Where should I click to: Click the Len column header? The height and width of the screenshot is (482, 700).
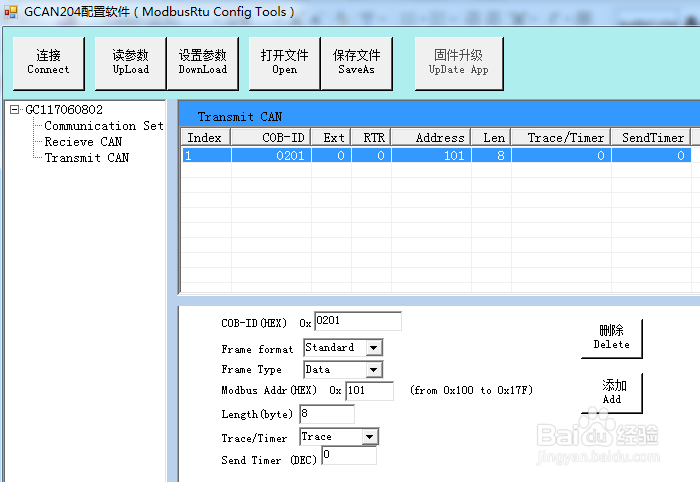point(492,137)
